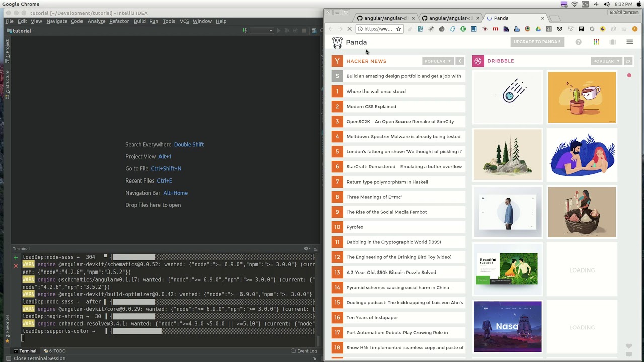Viewport: 644px width, 362px height.
Task: Close terminal session with the red X
Action: (x=16, y=266)
